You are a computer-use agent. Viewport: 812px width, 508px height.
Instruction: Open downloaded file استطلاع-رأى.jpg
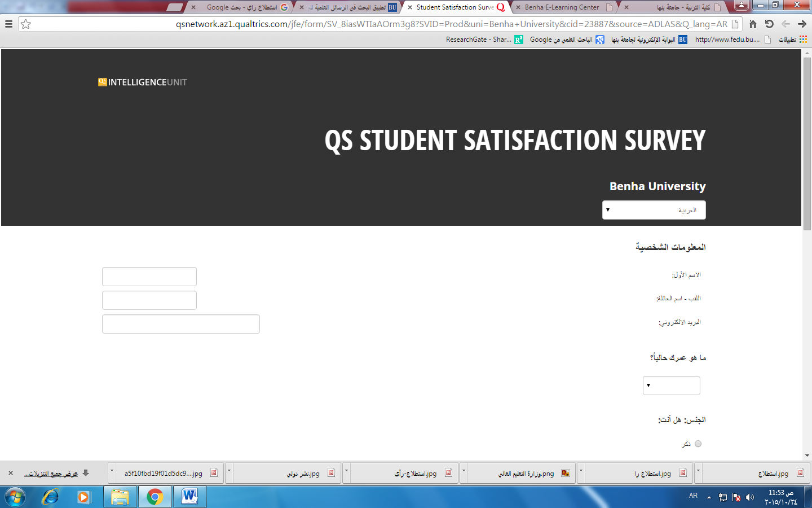click(x=404, y=473)
